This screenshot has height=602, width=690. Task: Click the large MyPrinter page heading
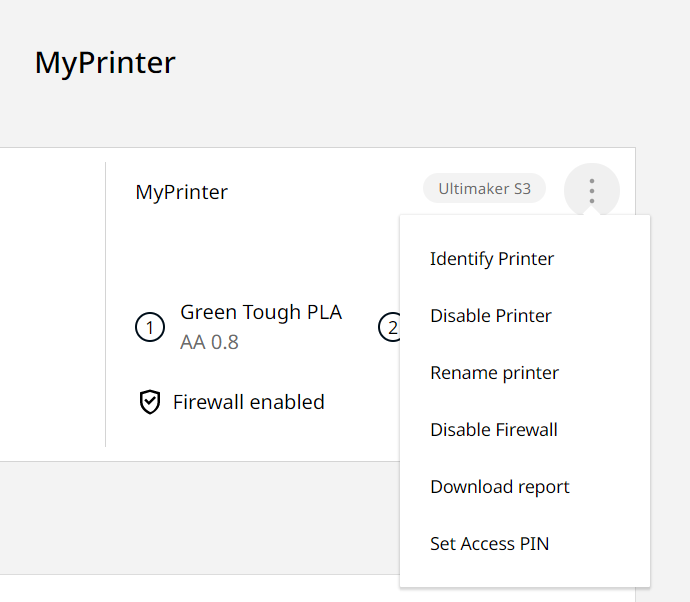coord(105,63)
